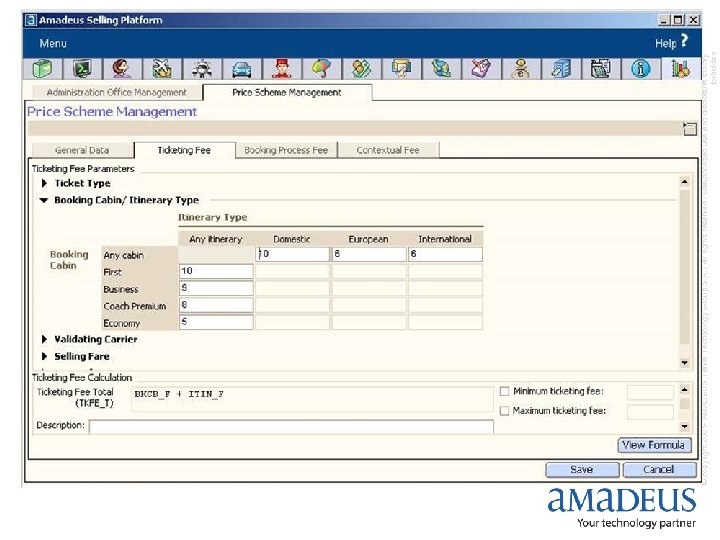Expand the Selling Fare section
The width and height of the screenshot is (720, 540).
tap(44, 356)
